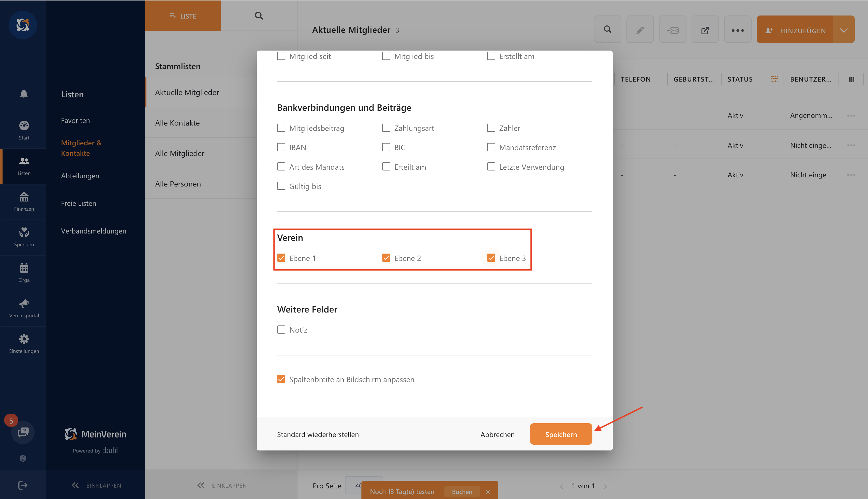Open the notifications bell icon

click(x=24, y=93)
